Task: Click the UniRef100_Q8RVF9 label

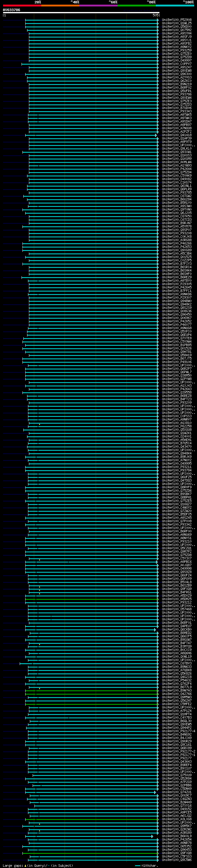Action: [x=176, y=487]
